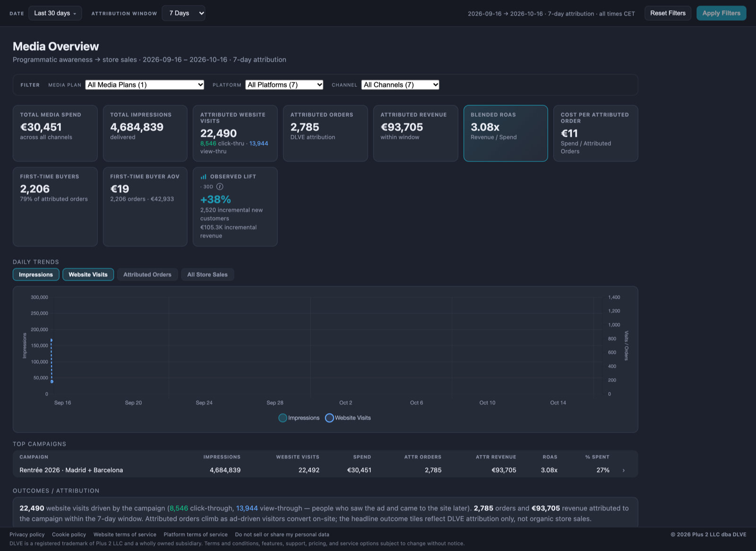Select the Attributed Revenue card
The height and width of the screenshot is (551, 756).
pyautogui.click(x=415, y=133)
